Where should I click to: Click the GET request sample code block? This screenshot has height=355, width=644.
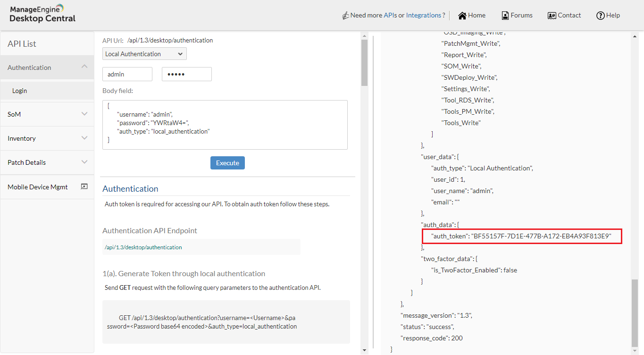226,322
